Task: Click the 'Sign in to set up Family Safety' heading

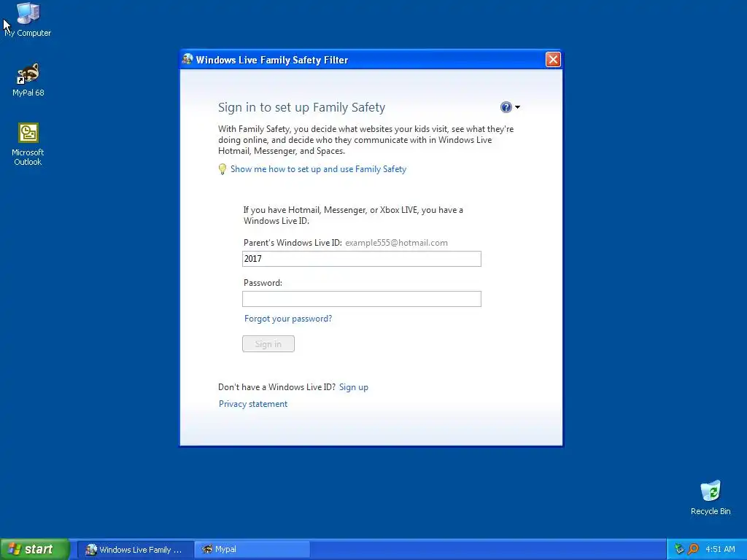Action: click(x=301, y=108)
